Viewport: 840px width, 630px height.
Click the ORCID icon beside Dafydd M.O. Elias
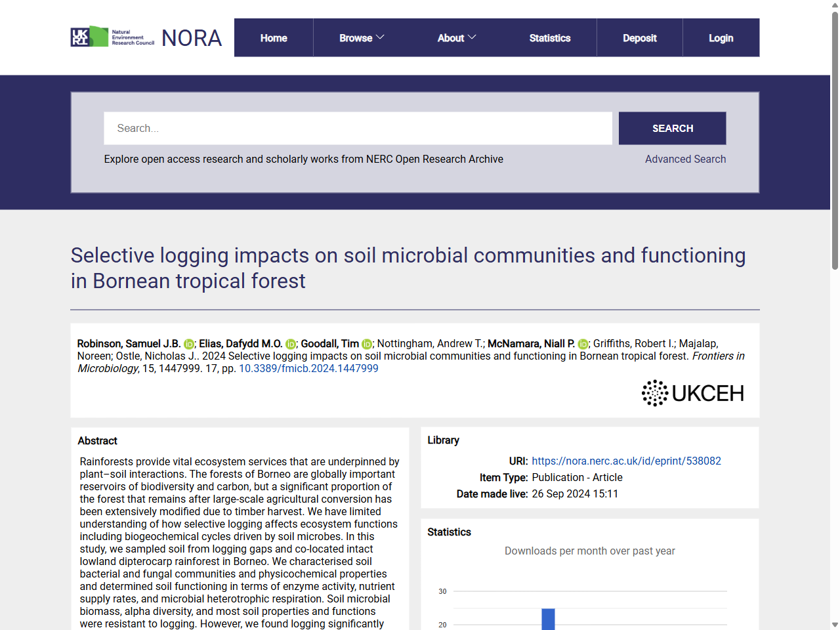click(290, 343)
